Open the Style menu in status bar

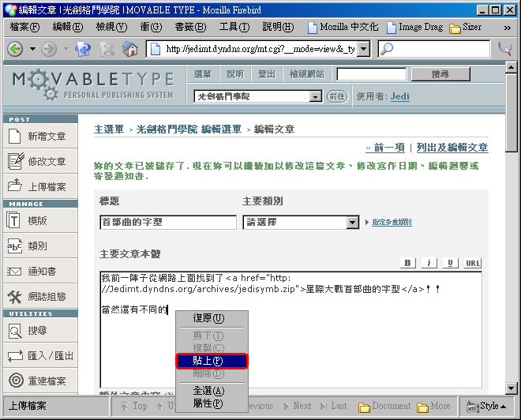pos(486,406)
